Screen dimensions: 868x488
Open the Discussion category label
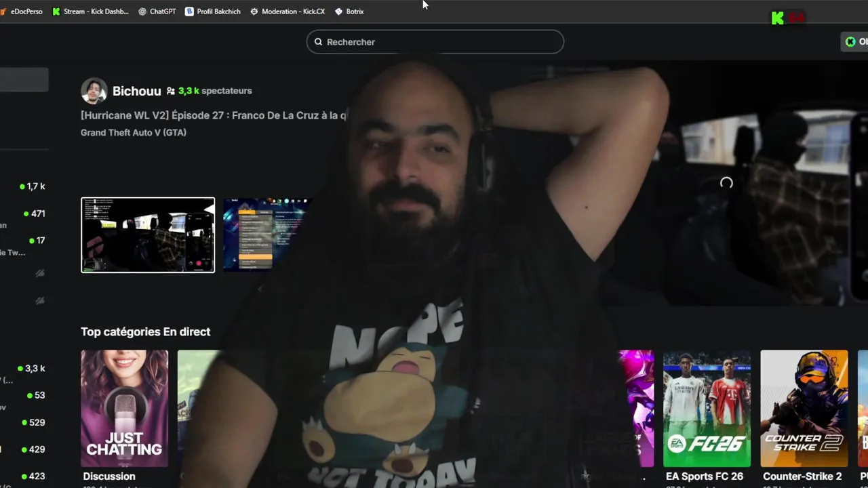109,476
